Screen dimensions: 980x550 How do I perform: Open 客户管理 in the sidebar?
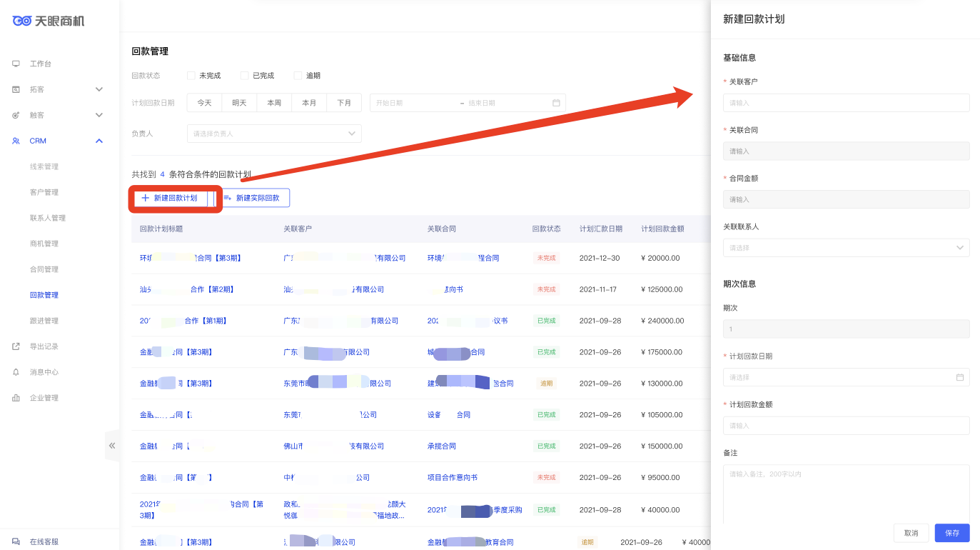coord(44,192)
